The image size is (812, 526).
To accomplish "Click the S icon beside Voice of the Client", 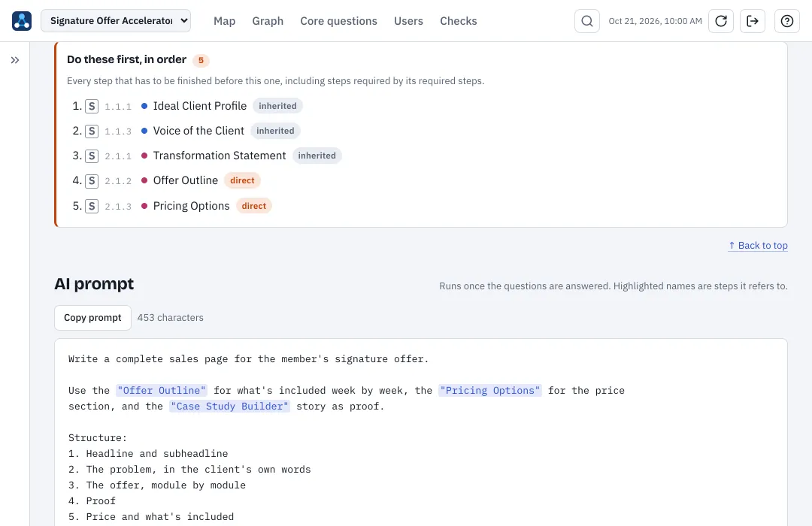I will tap(92, 131).
